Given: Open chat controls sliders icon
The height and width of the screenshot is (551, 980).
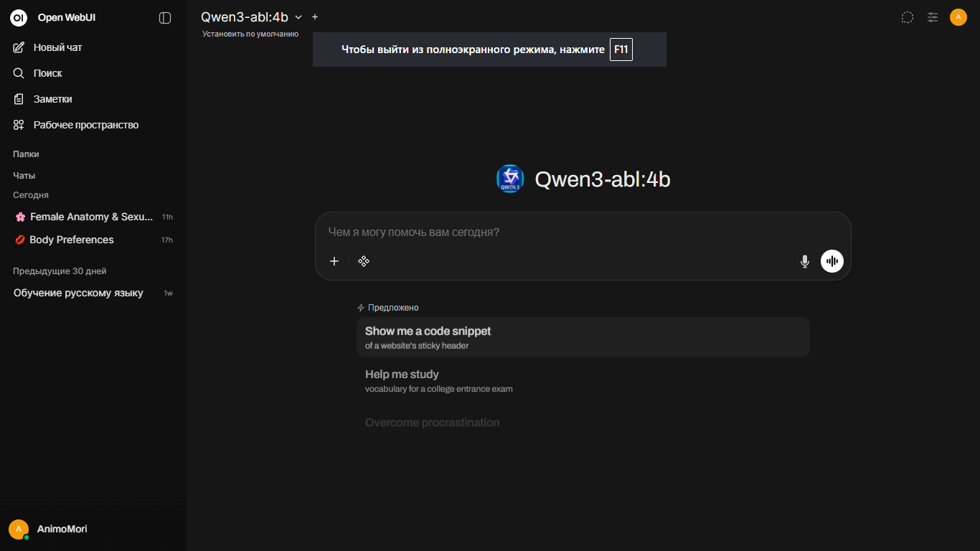Looking at the screenshot, I should [x=933, y=17].
